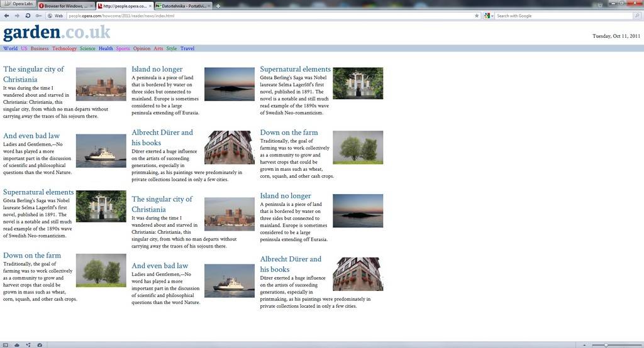Switch to the Datortehnika tab
644x348 pixels.
click(x=182, y=6)
